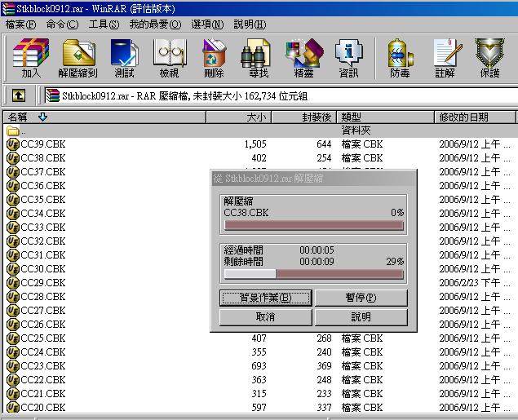
Task: Select the CC20.CBK file name
Action: point(43,408)
